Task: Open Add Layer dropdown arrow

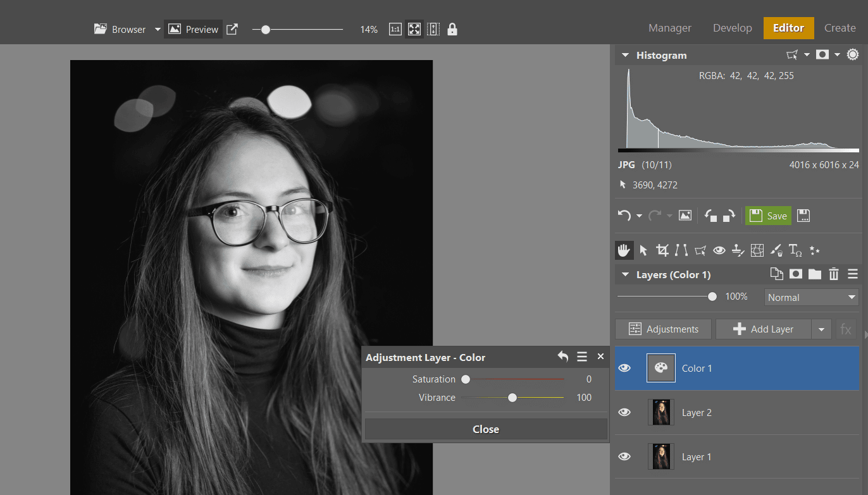Action: pyautogui.click(x=821, y=329)
